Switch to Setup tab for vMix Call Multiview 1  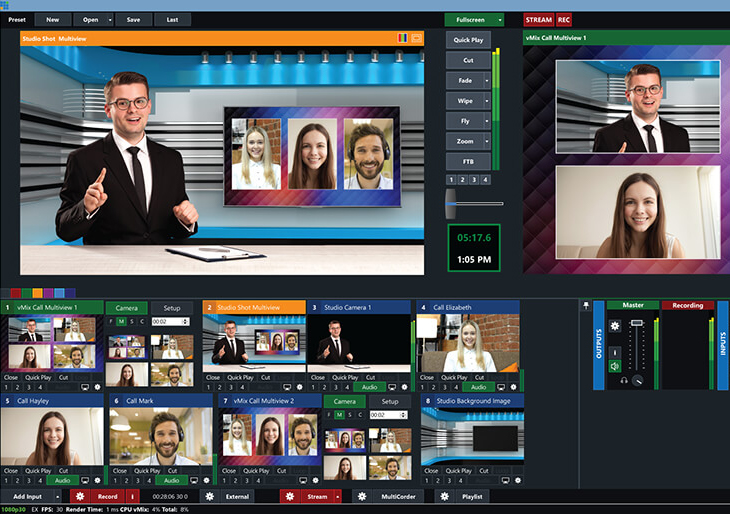click(x=172, y=308)
